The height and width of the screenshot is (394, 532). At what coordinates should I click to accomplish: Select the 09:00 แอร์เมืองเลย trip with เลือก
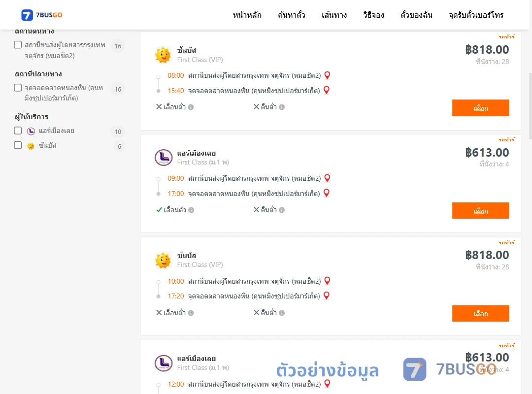(480, 211)
